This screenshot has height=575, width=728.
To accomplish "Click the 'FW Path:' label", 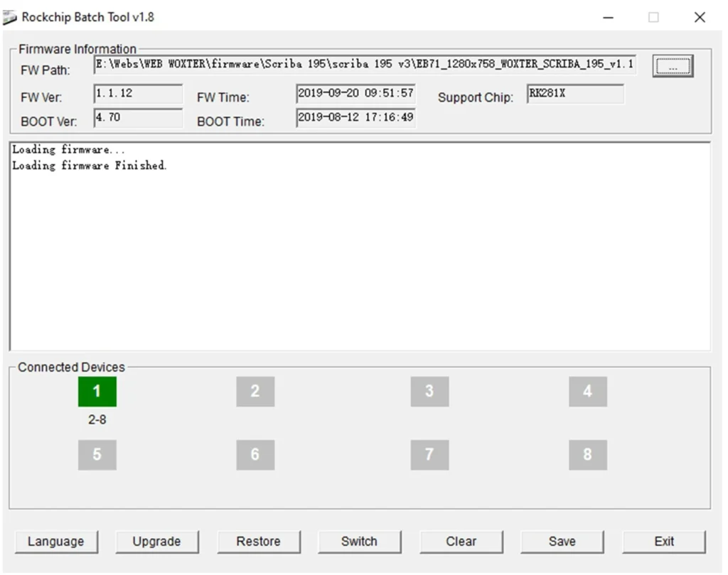I will (45, 70).
